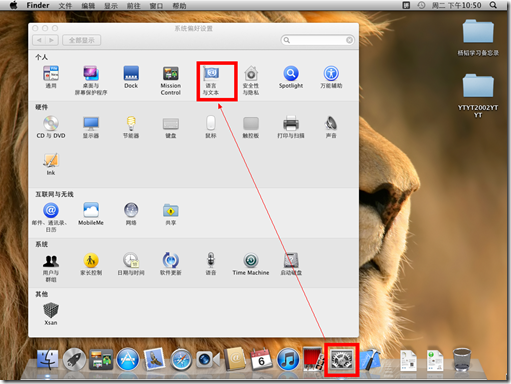Select the YTYT2002YTYT desktop folder
The image size is (511, 384).
[478, 96]
